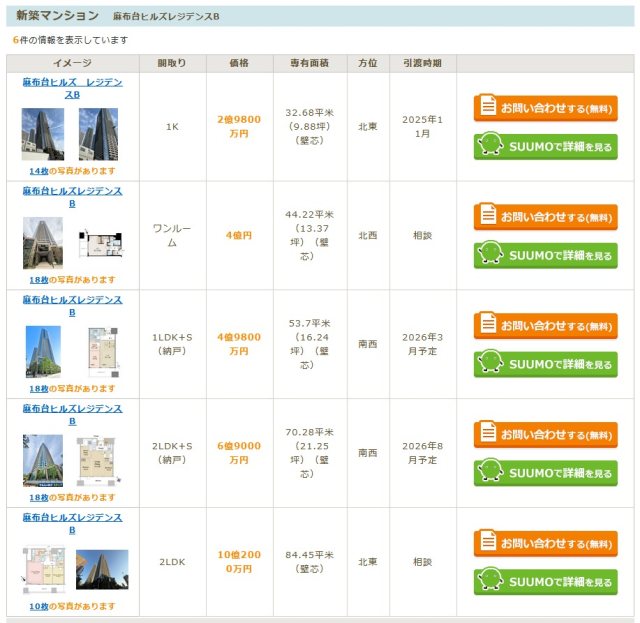The height and width of the screenshot is (623, 640).
Task: Open left tower photo in 1K listing
Action: coord(43,135)
